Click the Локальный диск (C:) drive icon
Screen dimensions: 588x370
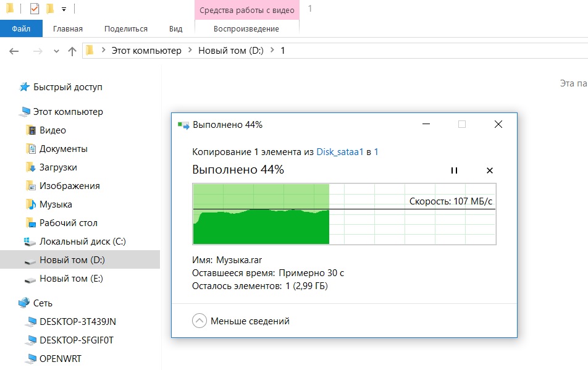[30, 242]
